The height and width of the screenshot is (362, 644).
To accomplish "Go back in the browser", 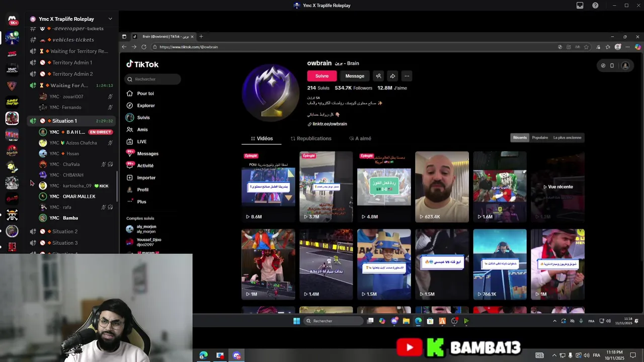I will pos(124,47).
